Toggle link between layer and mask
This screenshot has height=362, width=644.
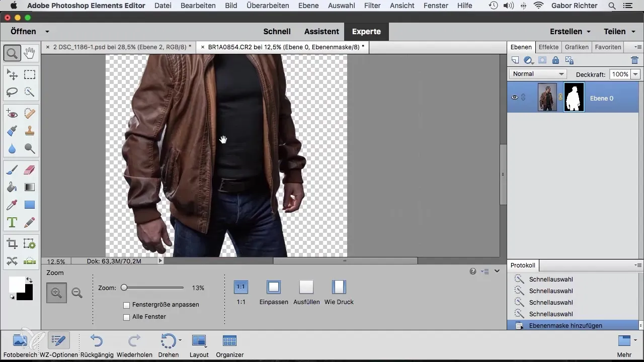pos(560,98)
